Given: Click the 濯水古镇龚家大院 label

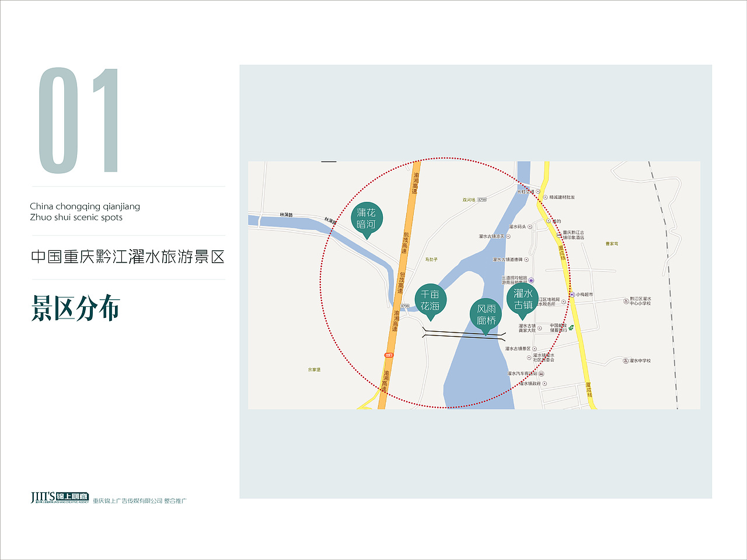Looking at the screenshot, I should click(x=527, y=328).
